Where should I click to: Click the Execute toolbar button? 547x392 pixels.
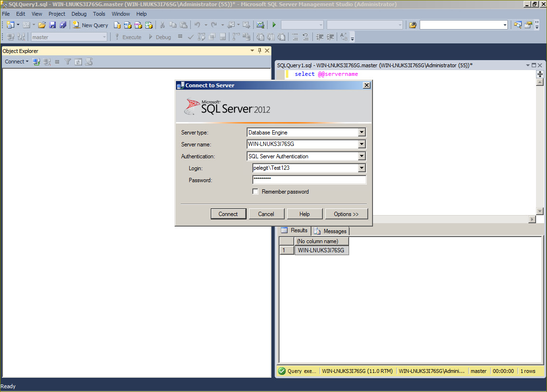128,37
